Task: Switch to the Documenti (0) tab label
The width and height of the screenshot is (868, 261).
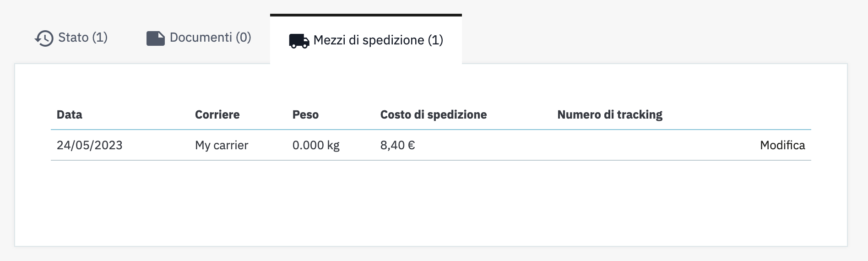Action: (210, 37)
